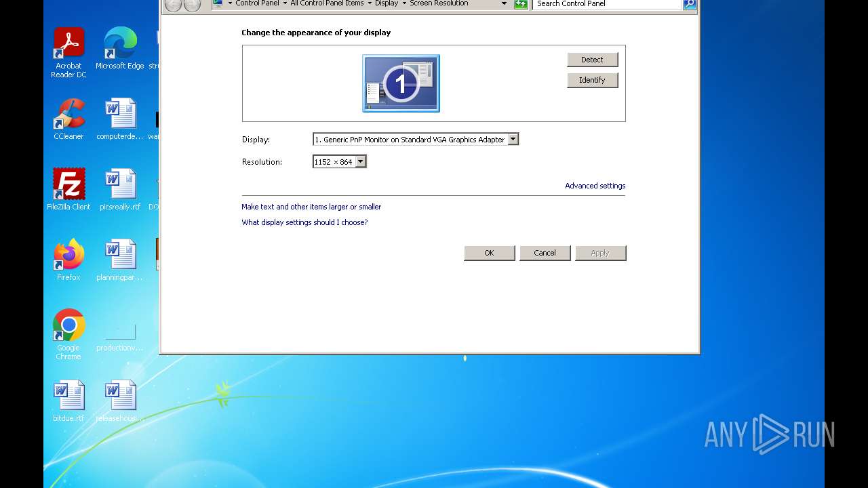Open Advanced settings link

coord(595,186)
